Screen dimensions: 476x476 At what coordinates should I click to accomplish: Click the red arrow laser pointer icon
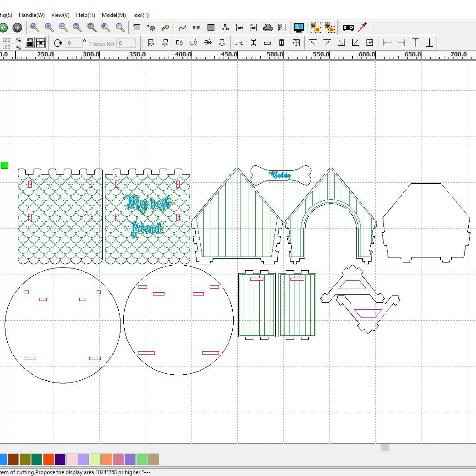(362, 27)
